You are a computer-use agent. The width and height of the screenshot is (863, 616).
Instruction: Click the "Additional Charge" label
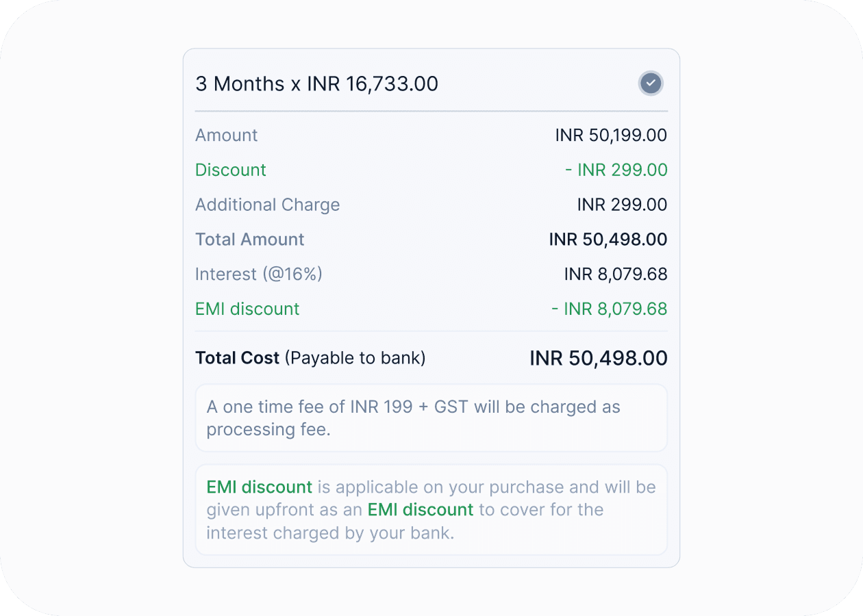(x=267, y=205)
